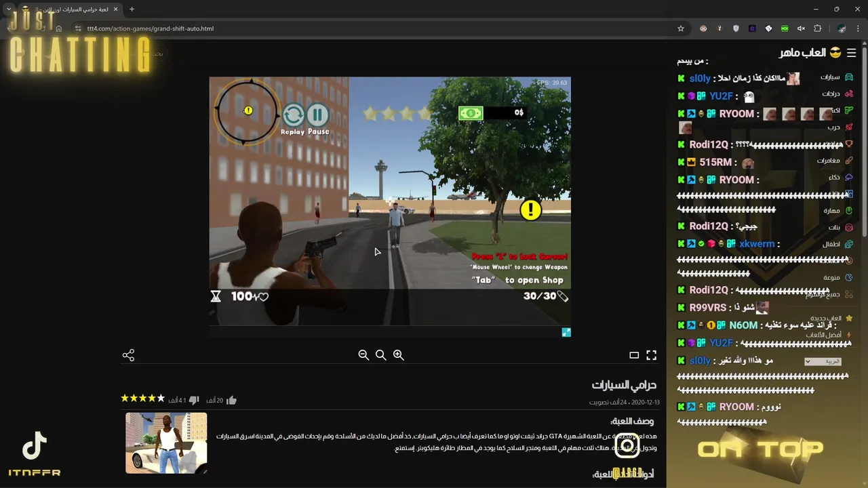The width and height of the screenshot is (868, 488).
Task: Click the green Kick extension icon
Action: pos(785,28)
